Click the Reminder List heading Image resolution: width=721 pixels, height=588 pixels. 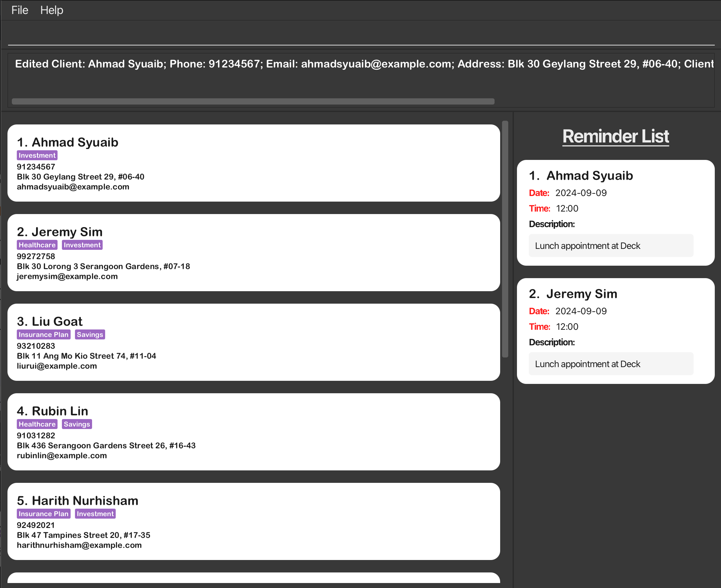[x=615, y=137]
